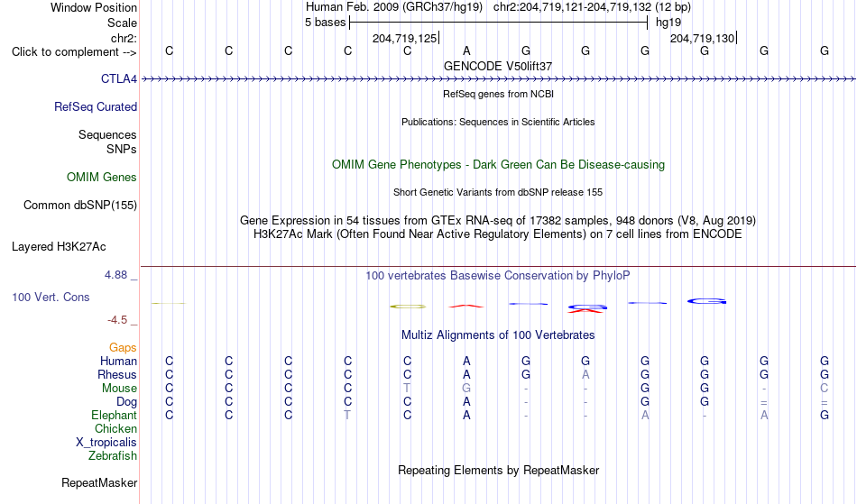Click the Layered H3K27Ac track label
This screenshot has width=857, height=504.
coord(59,247)
